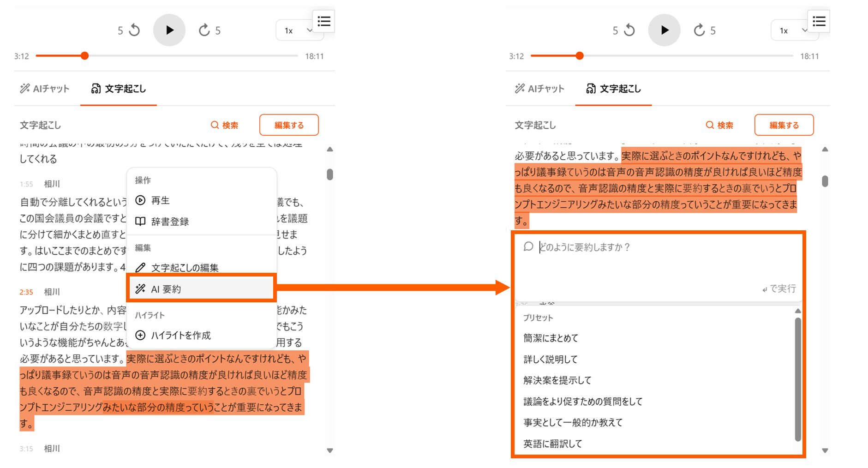The width and height of the screenshot is (868, 468).
Task: Click 検索 link in right panel
Action: (x=719, y=125)
